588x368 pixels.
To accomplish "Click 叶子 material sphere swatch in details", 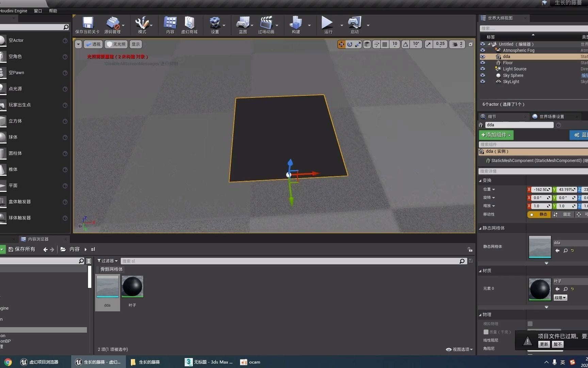I will [540, 289].
